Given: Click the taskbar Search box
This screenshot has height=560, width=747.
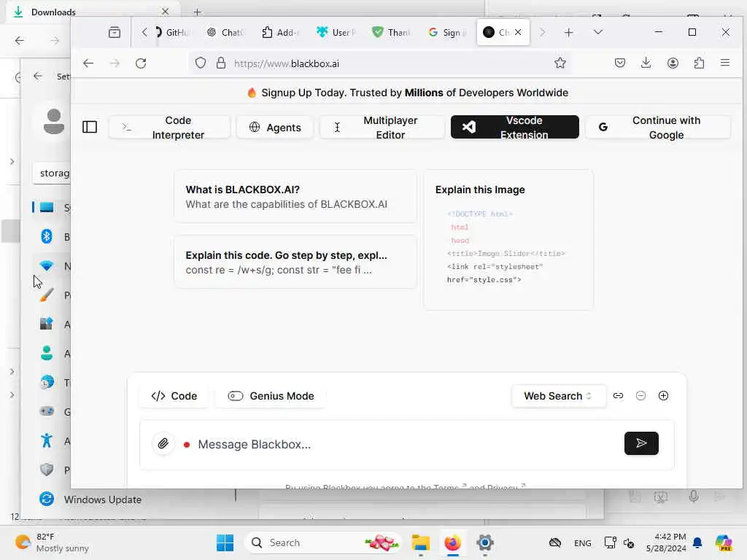Looking at the screenshot, I should coord(323,542).
